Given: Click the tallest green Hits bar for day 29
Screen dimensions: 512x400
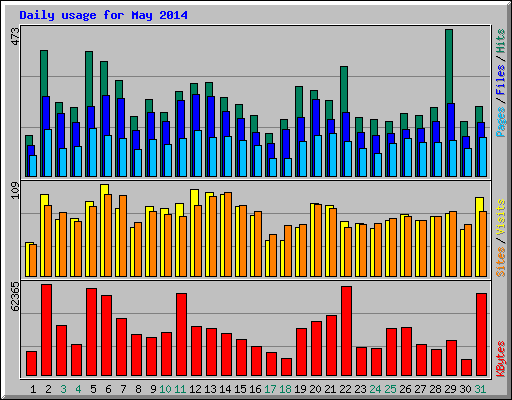Looking at the screenshot, I should click(449, 66).
